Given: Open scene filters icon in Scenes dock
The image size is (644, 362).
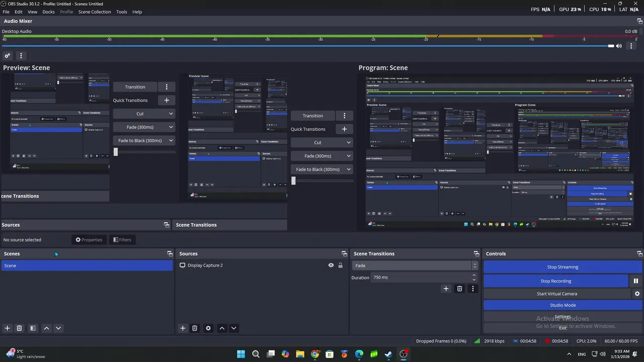Looking at the screenshot, I should click(33, 328).
